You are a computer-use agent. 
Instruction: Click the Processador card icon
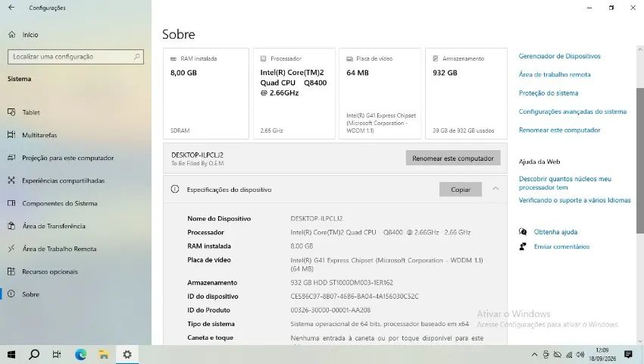264,59
